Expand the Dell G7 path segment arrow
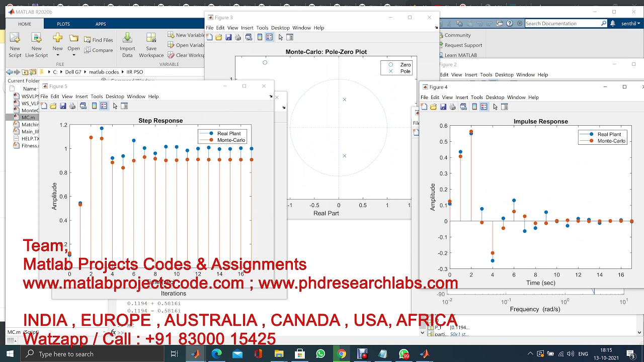 pyautogui.click(x=85, y=72)
